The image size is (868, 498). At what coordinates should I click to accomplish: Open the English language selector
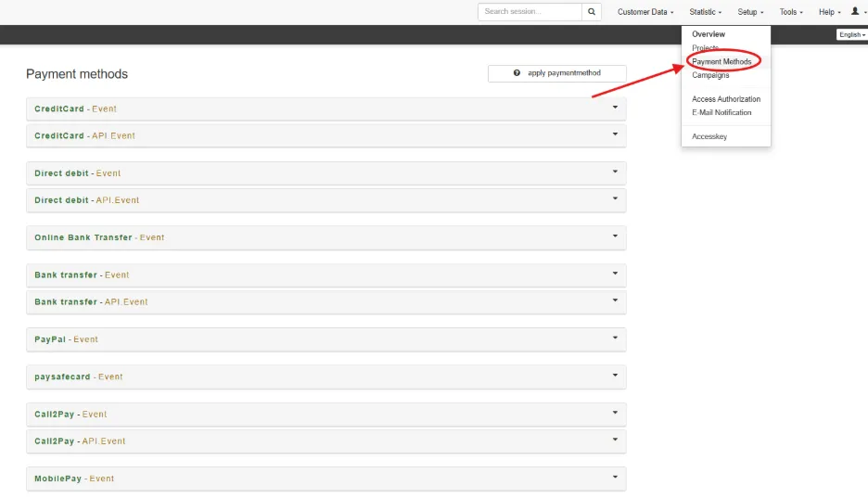(851, 34)
